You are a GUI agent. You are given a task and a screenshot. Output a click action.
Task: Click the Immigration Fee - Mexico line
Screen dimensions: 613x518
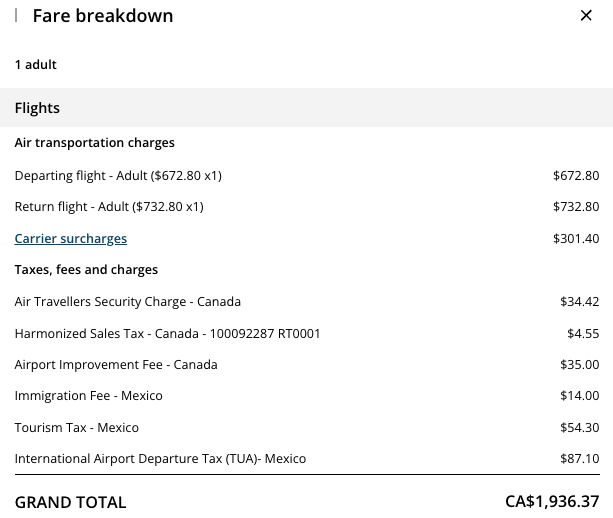[x=88, y=396]
